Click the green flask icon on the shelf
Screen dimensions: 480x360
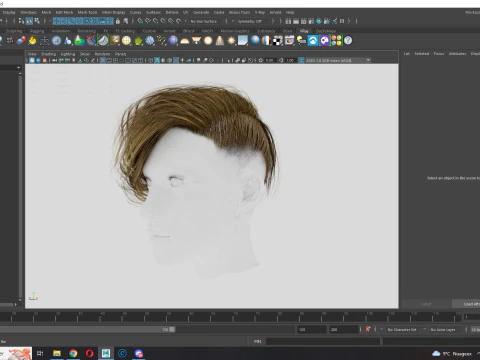(79, 41)
